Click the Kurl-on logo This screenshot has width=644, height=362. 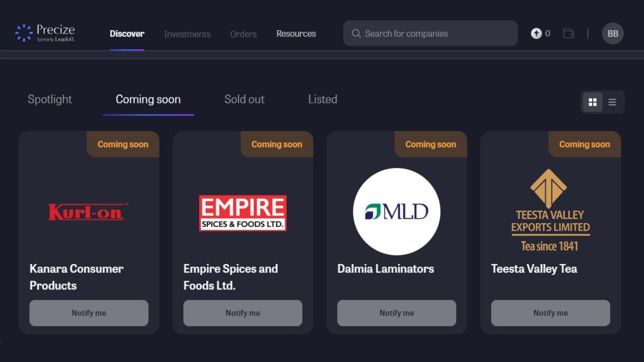click(88, 212)
